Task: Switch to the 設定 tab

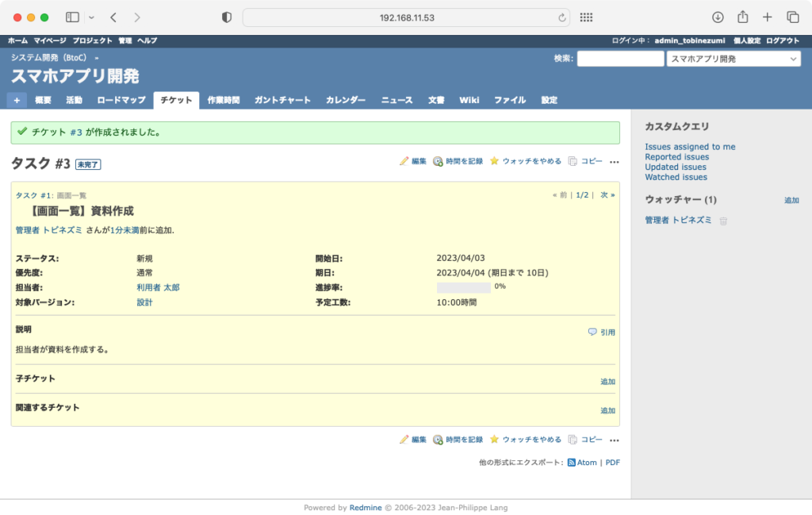Action: click(549, 100)
